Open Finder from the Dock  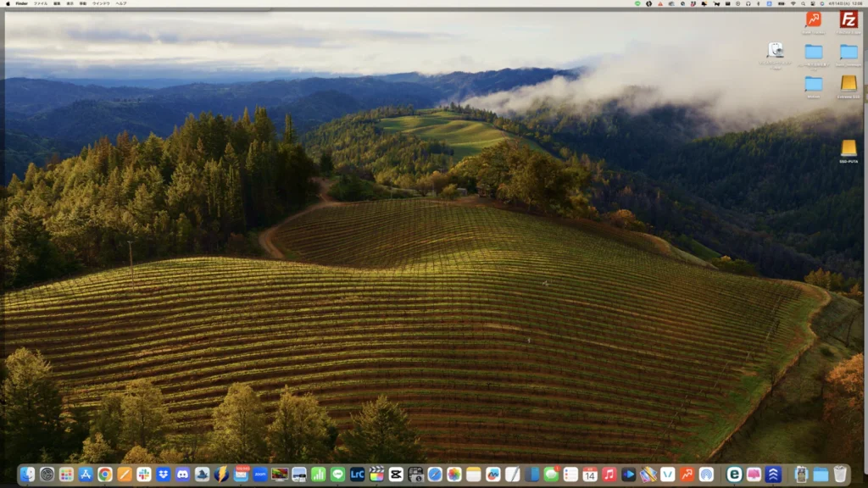(28, 474)
